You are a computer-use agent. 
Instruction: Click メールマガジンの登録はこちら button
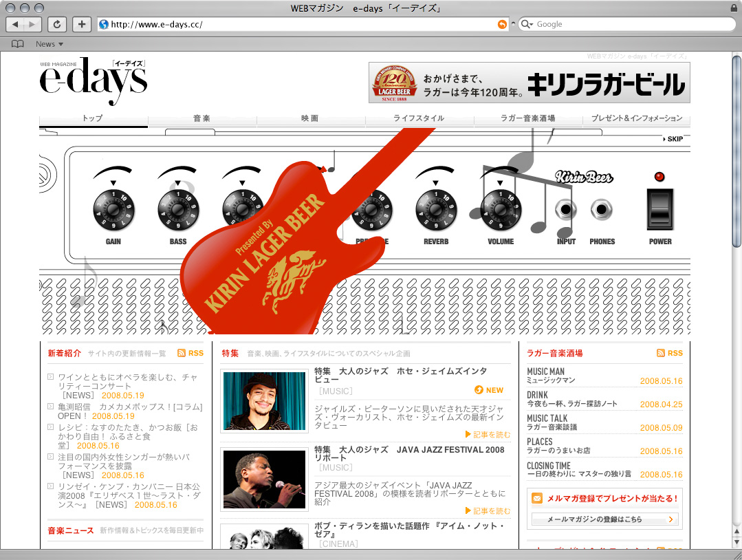click(604, 519)
